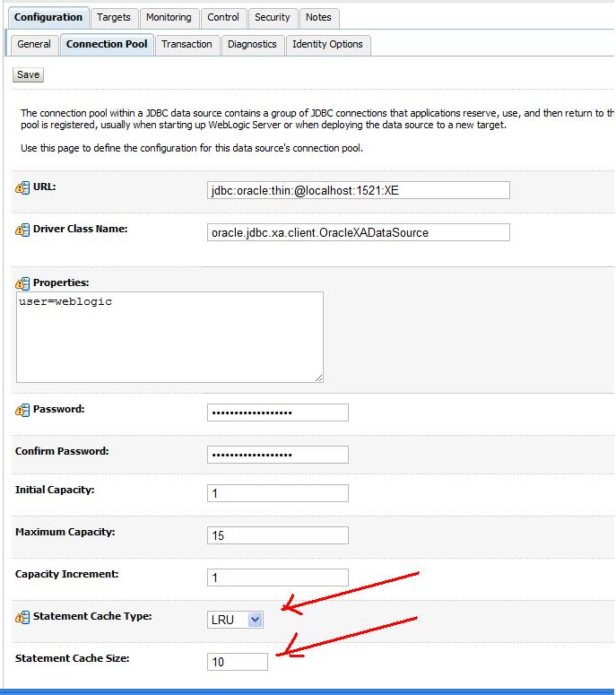Screen dimensions: 616x695
Task: Click the icon next to Statement Cache Type
Action: 22,617
